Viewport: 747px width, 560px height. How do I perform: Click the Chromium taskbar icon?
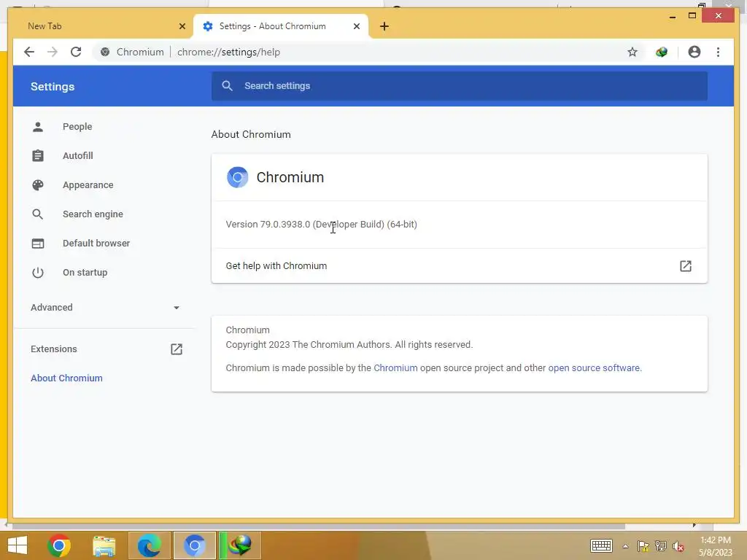(194, 545)
